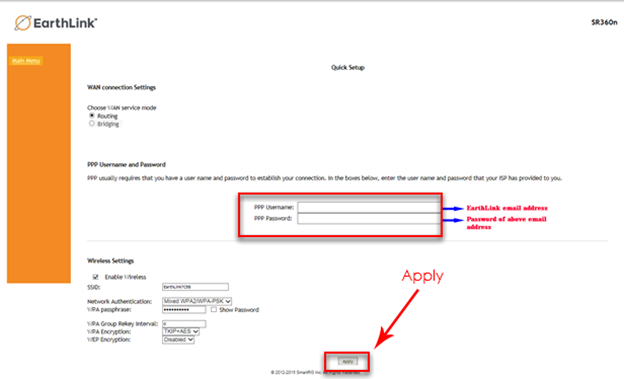Open the WEP Encryption dropdown
Image resolution: width=624 pixels, height=379 pixels.
point(178,340)
